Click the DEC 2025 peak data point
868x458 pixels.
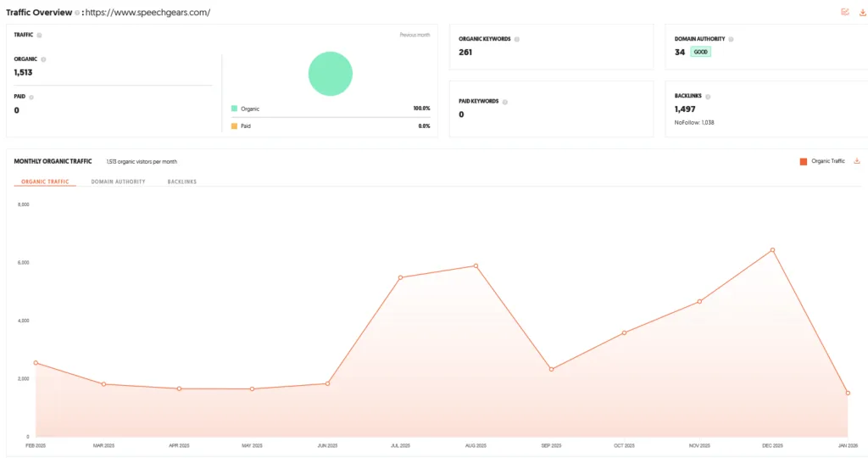tap(772, 249)
